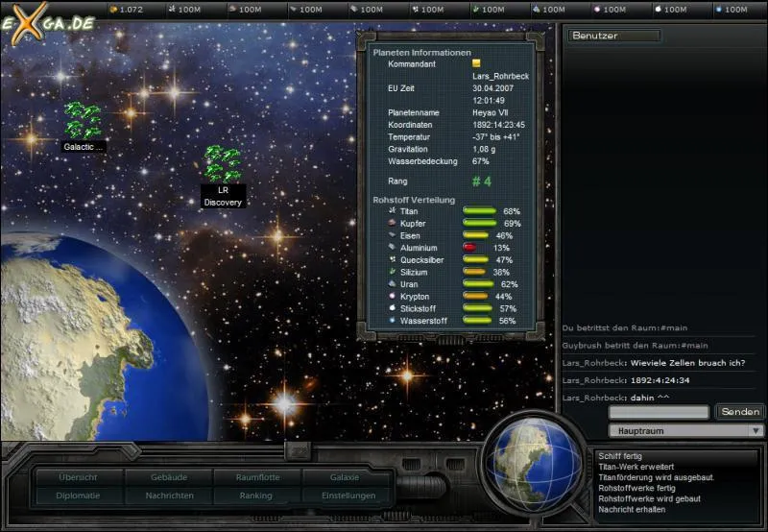Click the Aluminium icon in Rohstoff Verteilung
Image resolution: width=768 pixels, height=532 pixels.
point(392,248)
